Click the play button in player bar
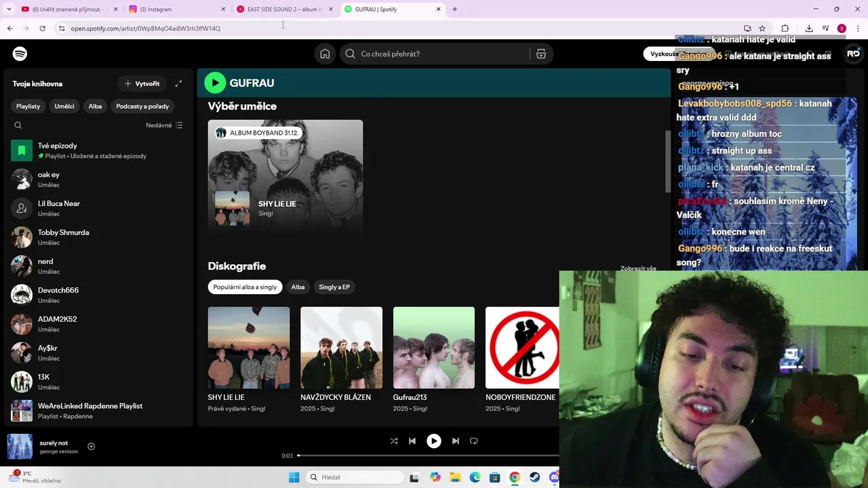 click(x=434, y=441)
